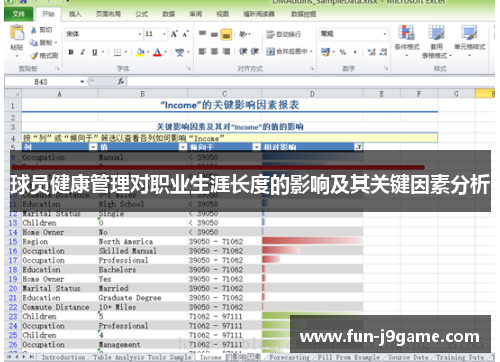Click the fx Insert Function button
Image resolution: width=500 pixels, height=362 pixels.
point(121,81)
